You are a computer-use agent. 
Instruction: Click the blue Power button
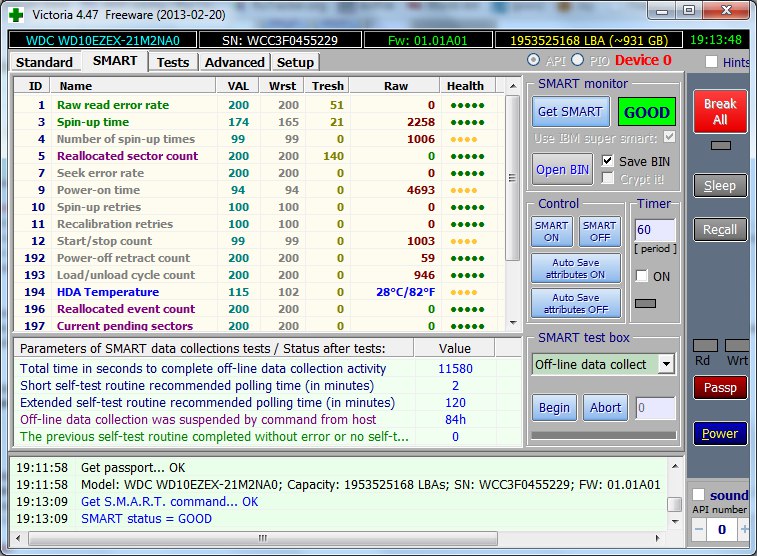point(719,434)
